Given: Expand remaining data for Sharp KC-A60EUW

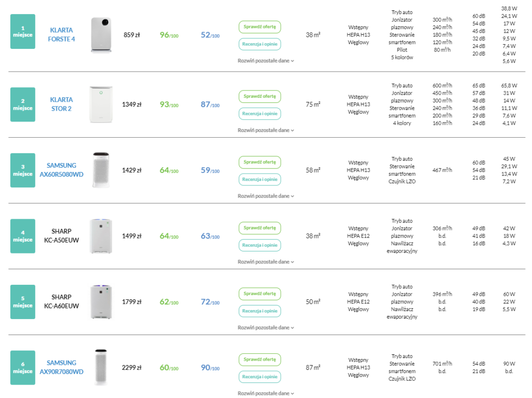Looking at the screenshot, I should [x=266, y=328].
